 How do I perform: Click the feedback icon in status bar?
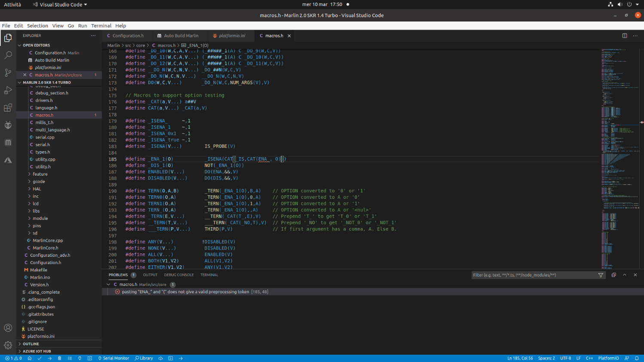coord(626,358)
